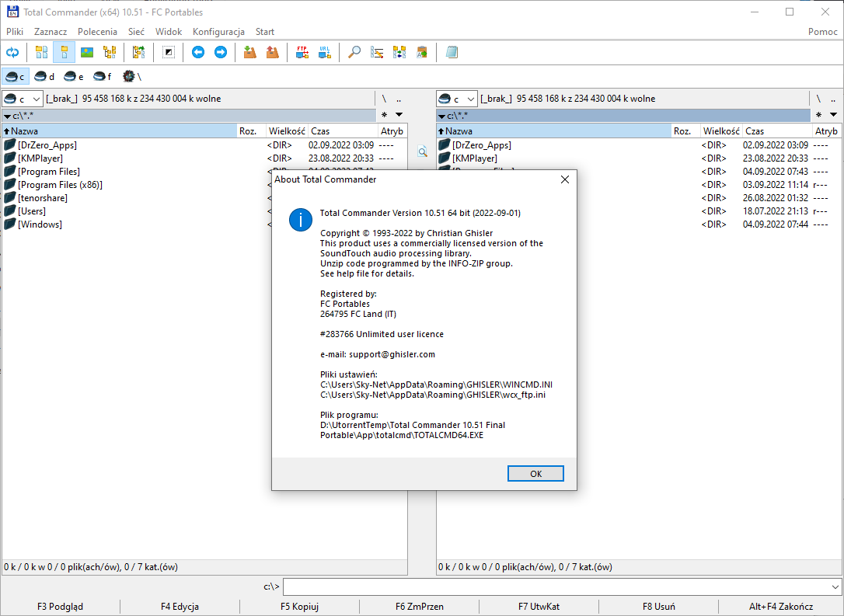
Task: Click the copy names clipboard icon
Action: [422, 52]
